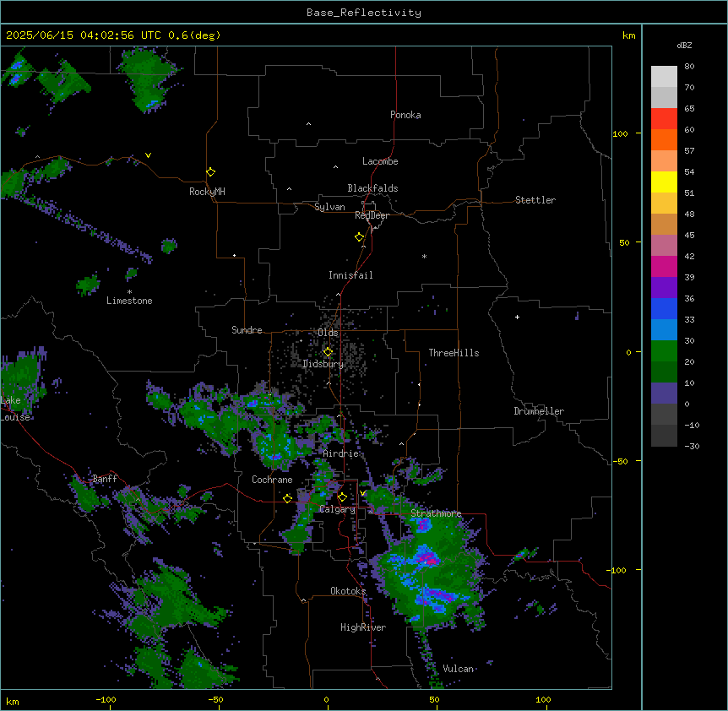Click the yellow diamond marker south of RedDeer
Viewport: 728px width, 711px height.
pos(359,237)
